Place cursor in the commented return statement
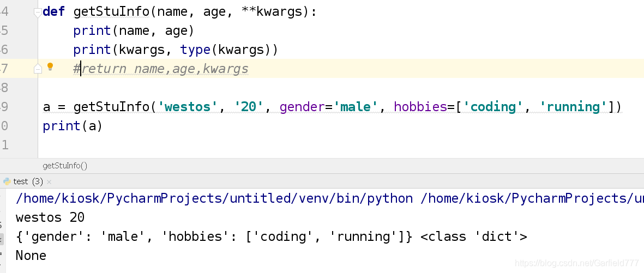 tap(161, 69)
